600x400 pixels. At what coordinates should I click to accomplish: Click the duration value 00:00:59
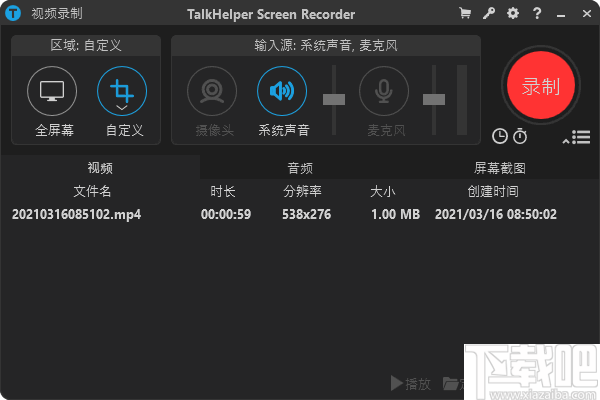click(x=226, y=214)
